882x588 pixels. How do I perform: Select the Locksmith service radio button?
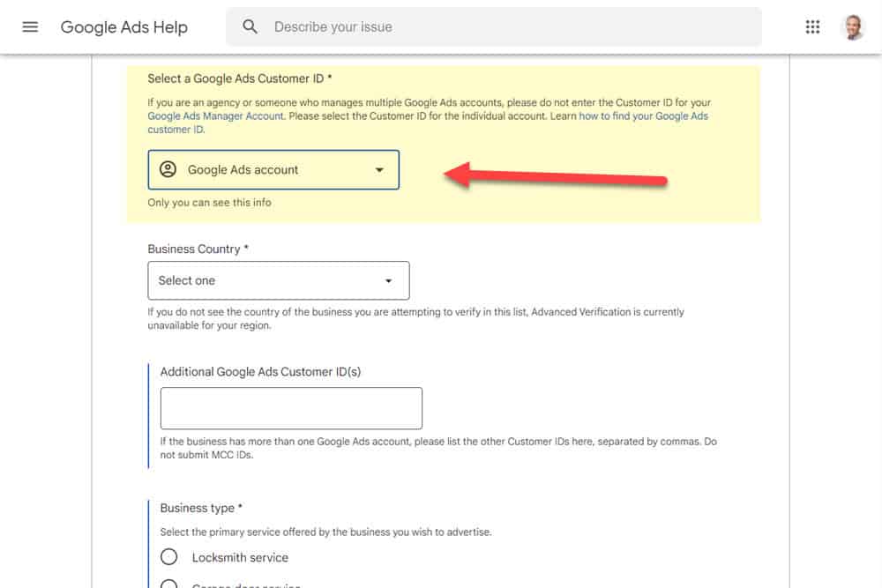(168, 557)
